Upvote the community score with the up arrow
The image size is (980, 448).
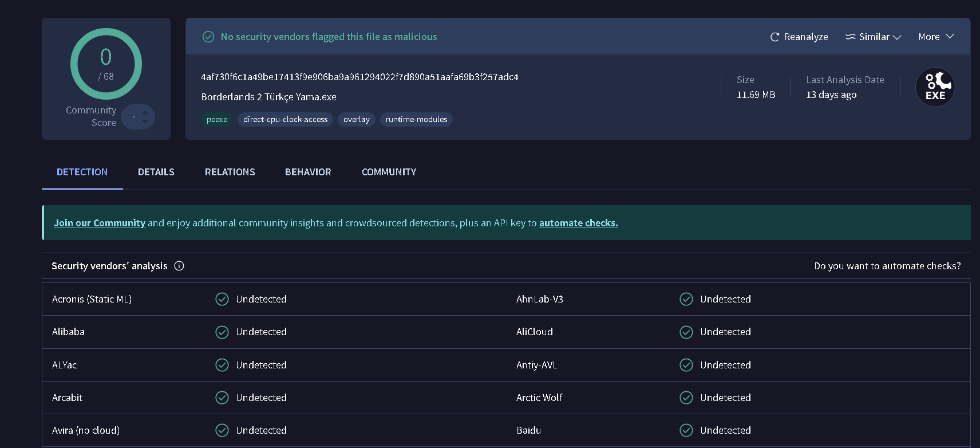(x=145, y=112)
